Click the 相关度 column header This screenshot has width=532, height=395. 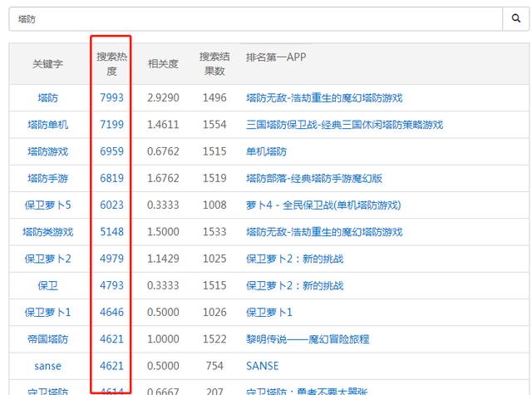(x=163, y=64)
